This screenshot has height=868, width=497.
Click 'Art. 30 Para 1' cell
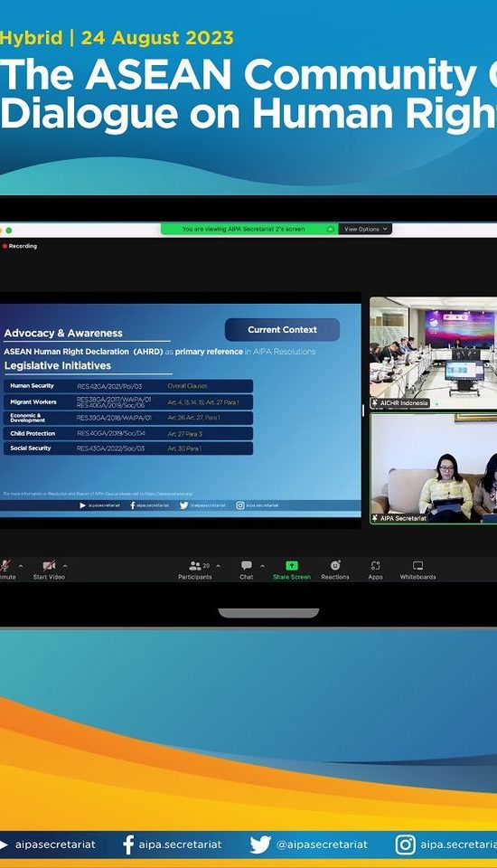coord(185,448)
